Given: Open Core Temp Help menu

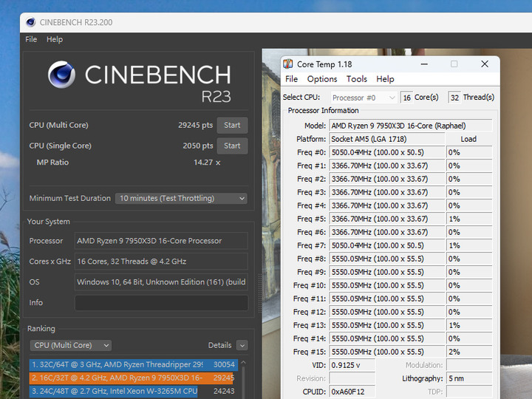Looking at the screenshot, I should (x=385, y=79).
